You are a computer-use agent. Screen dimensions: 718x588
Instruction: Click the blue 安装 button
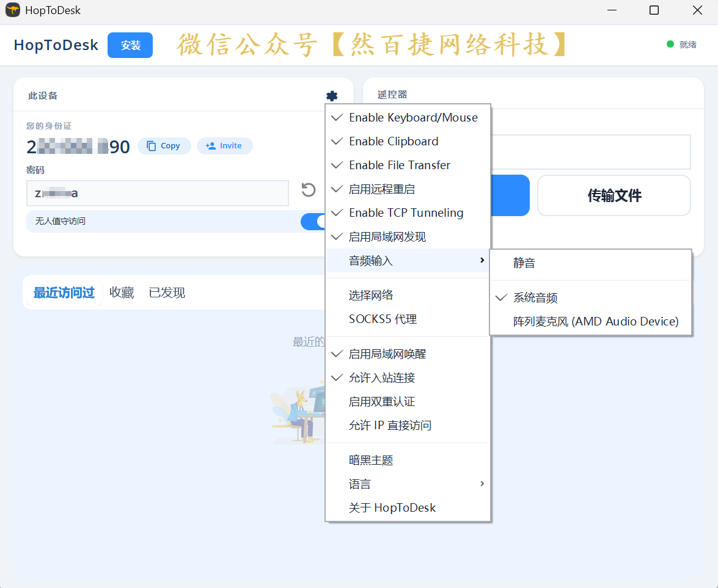click(130, 45)
